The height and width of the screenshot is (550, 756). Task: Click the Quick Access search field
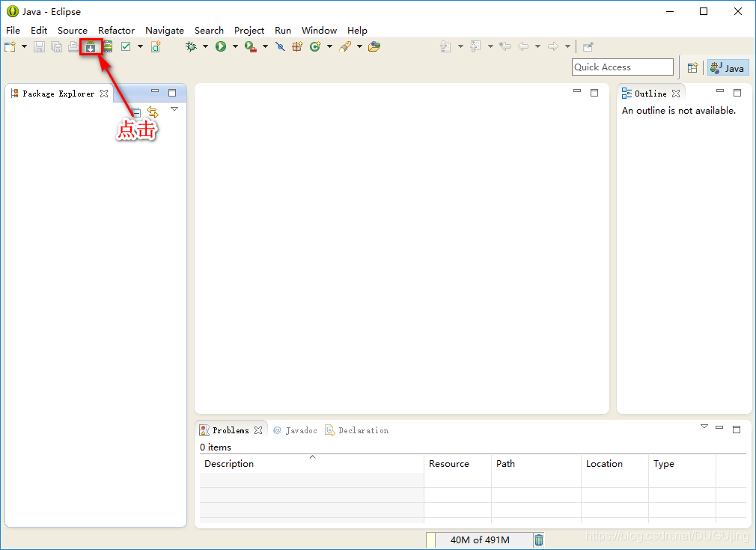tap(623, 67)
